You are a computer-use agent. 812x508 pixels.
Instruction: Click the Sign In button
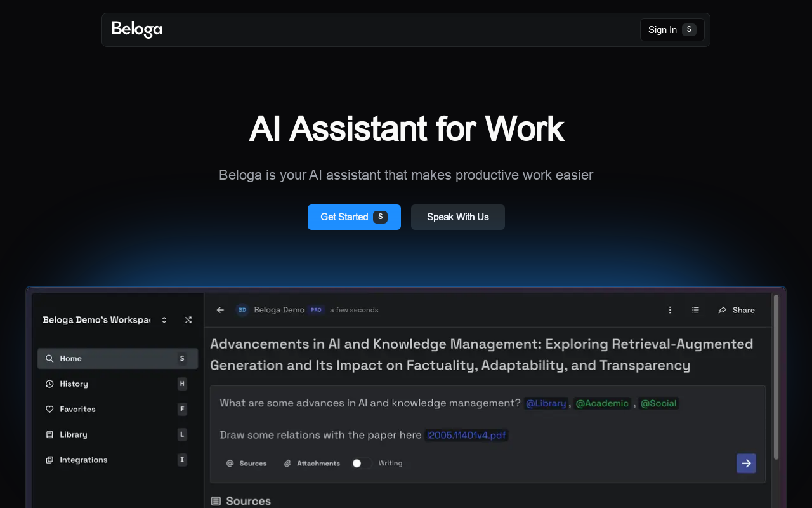pos(672,30)
